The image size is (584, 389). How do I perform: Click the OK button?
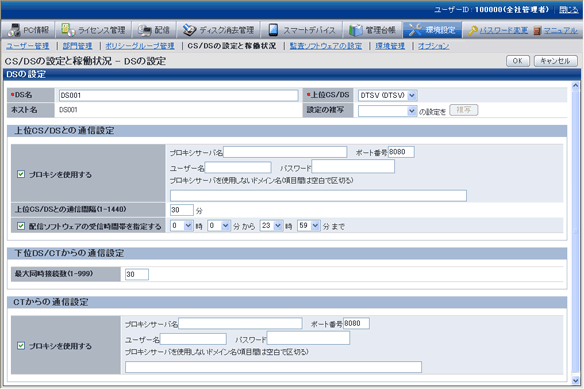518,61
